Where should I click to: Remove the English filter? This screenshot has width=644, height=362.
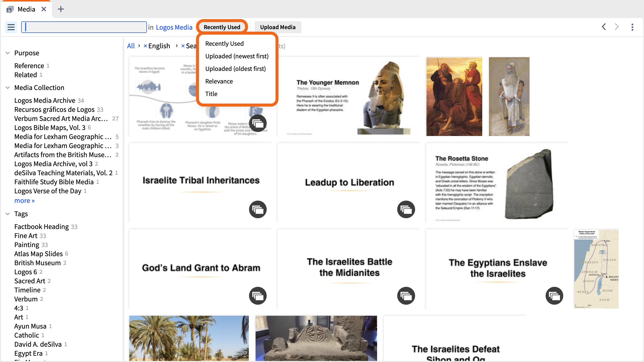(x=145, y=46)
